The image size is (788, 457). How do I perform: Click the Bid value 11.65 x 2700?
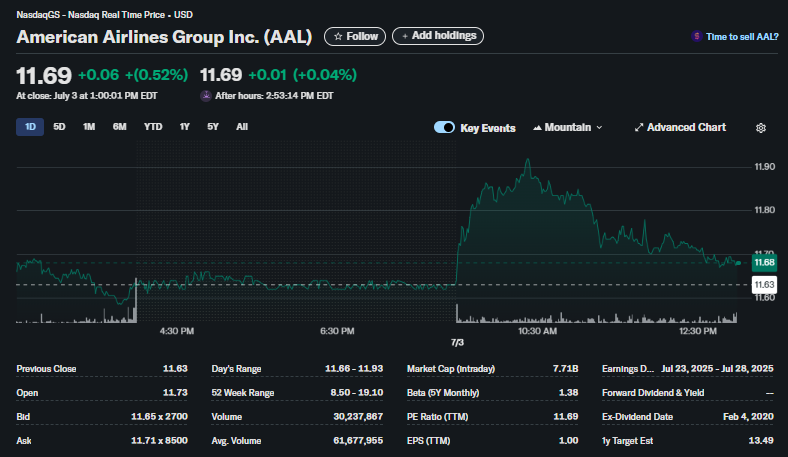click(x=159, y=416)
